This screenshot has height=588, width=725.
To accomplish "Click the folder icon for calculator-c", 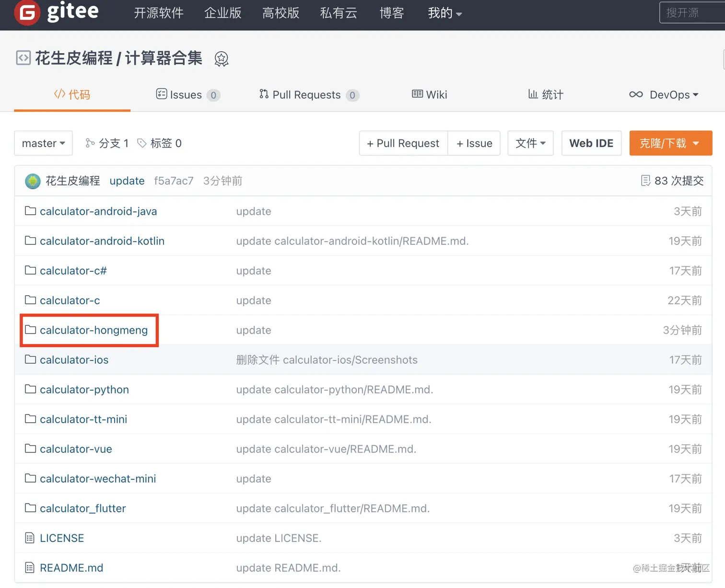I will (30, 300).
